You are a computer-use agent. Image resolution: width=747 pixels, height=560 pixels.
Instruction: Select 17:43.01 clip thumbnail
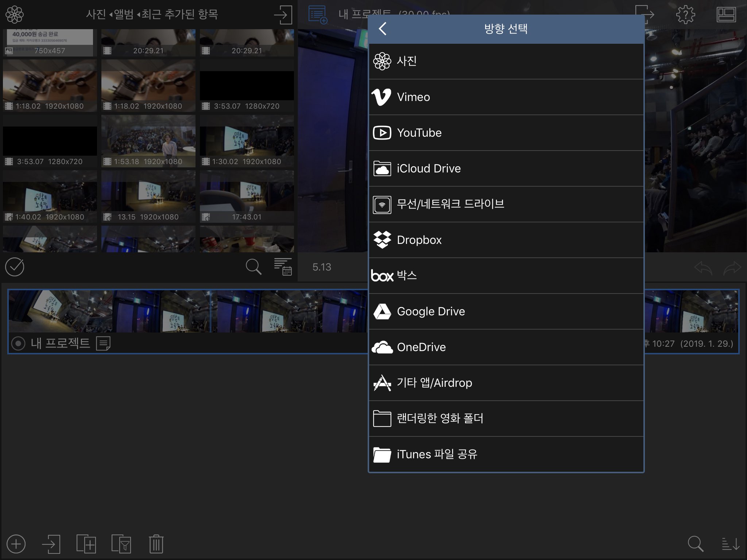point(247,197)
